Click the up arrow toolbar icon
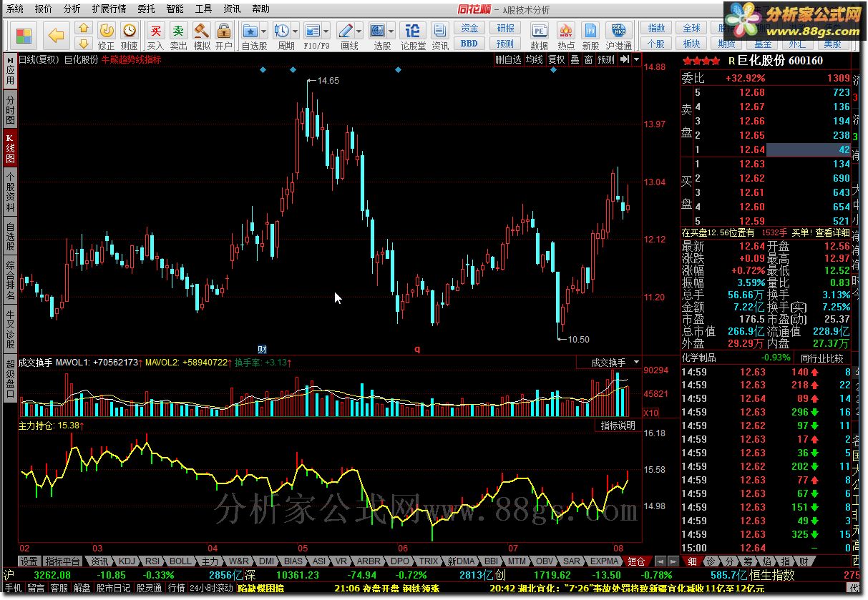The image size is (868, 600). [x=84, y=28]
